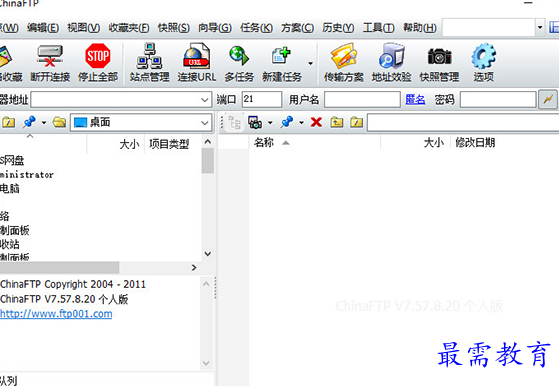
Task: Click the lightning quick connect button
Action: pyautogui.click(x=548, y=99)
